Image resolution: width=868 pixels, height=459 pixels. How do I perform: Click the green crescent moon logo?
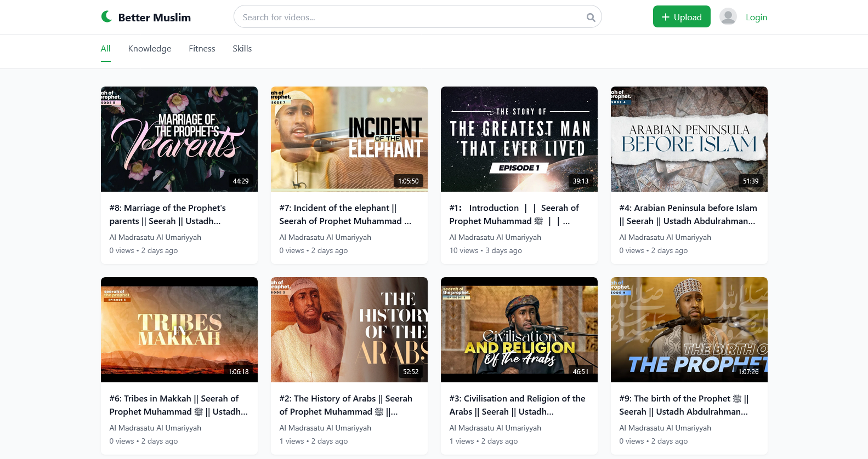coord(107,17)
